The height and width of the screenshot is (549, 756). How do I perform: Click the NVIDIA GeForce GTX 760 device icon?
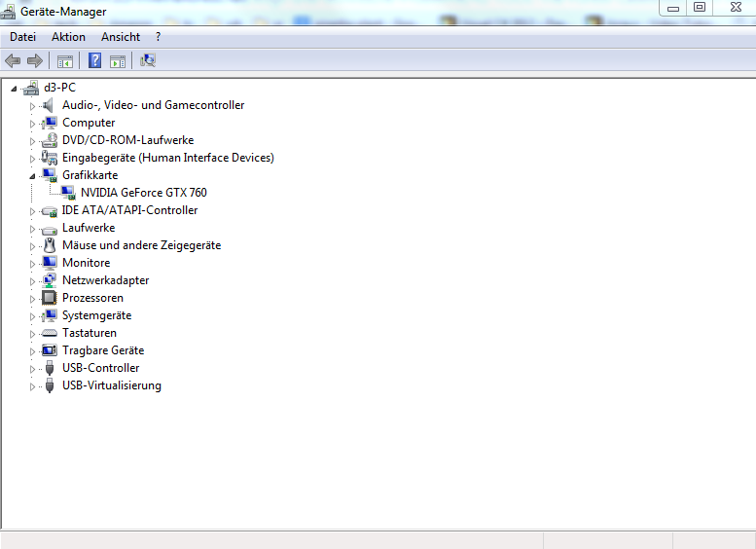[68, 193]
